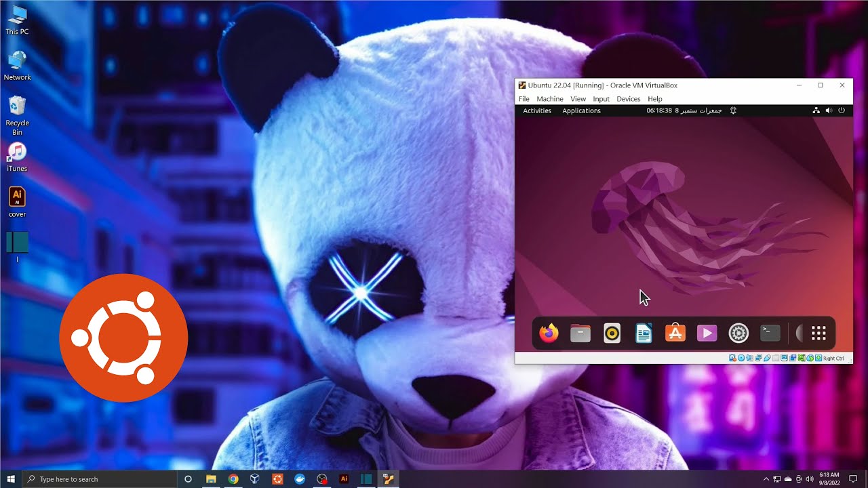Open File Explorer from the taskbar
This screenshot has width=868, height=488.
[211, 479]
